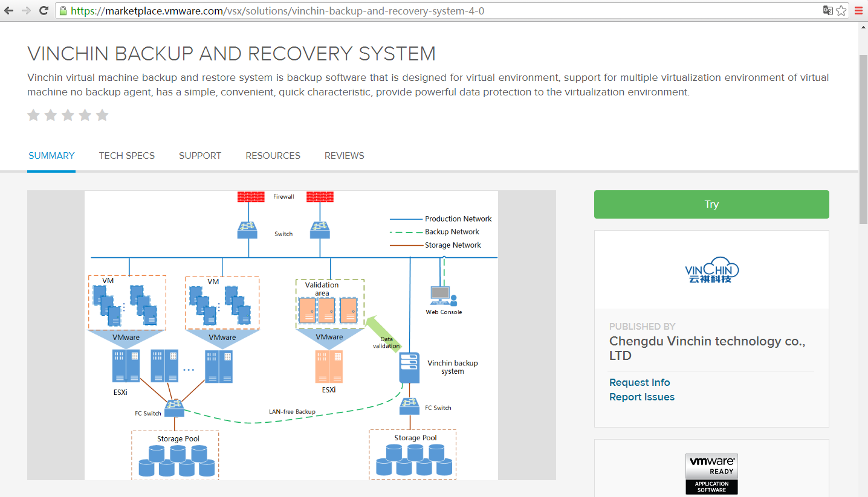Rate two stars with second star
868x497 pixels.
click(51, 115)
